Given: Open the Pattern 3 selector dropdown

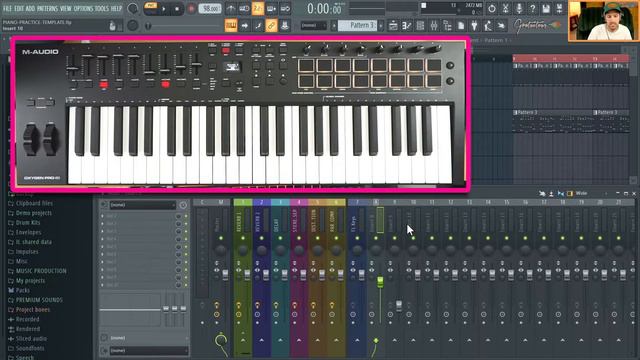Looking at the screenshot, I should coord(358,25).
